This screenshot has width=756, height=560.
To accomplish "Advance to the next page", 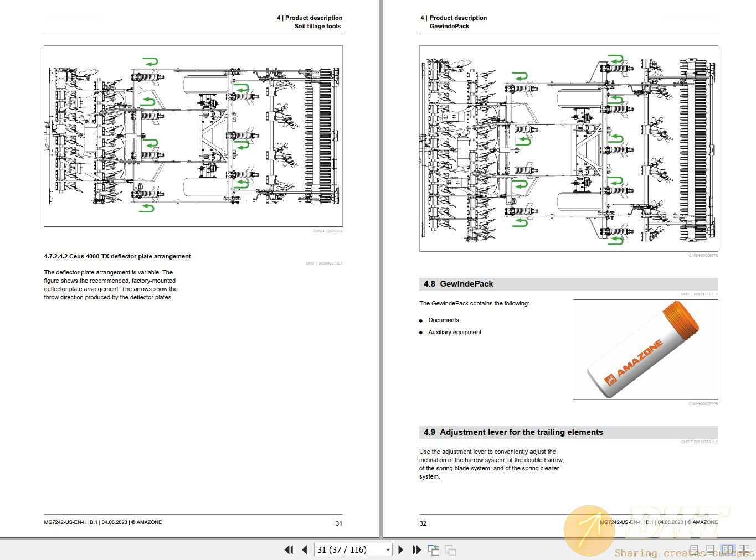I will click(401, 549).
